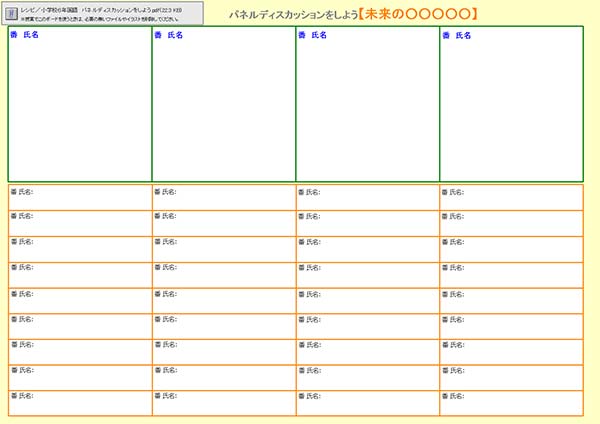Edit the orange 【未来の○○○○○】 topic text
Image resolution: width=600 pixels, height=424 pixels.
(418, 15)
